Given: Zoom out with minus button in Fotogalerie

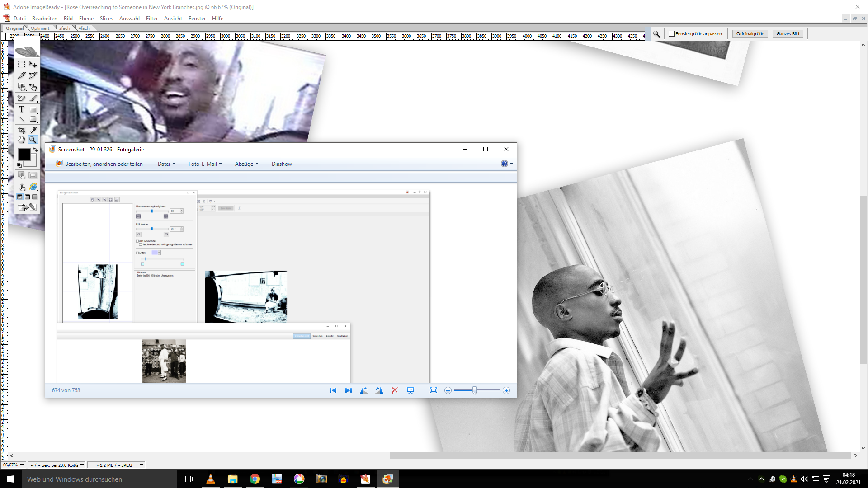Looking at the screenshot, I should [448, 390].
